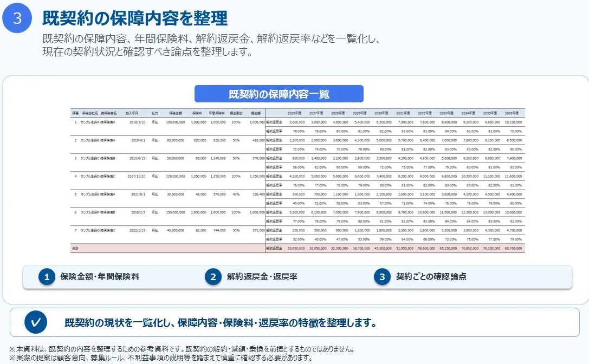Screen dimensions: 589x364
Task: Click the total value 80,700,000
Action: (x=513, y=248)
